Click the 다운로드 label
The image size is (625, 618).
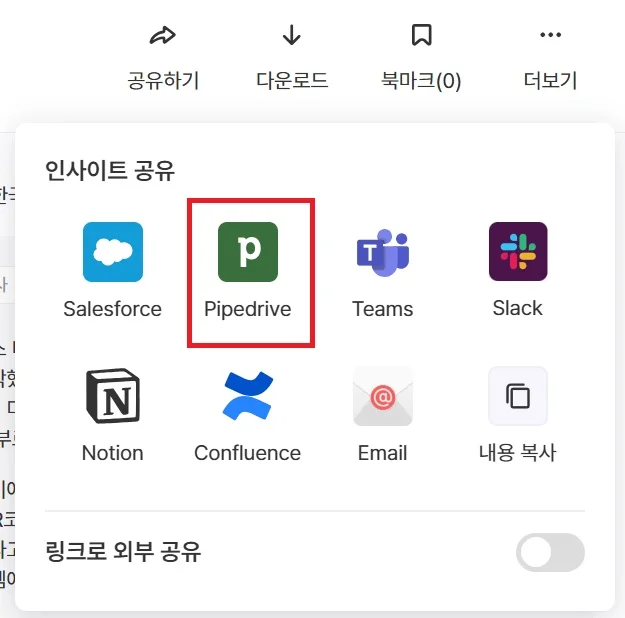292,80
